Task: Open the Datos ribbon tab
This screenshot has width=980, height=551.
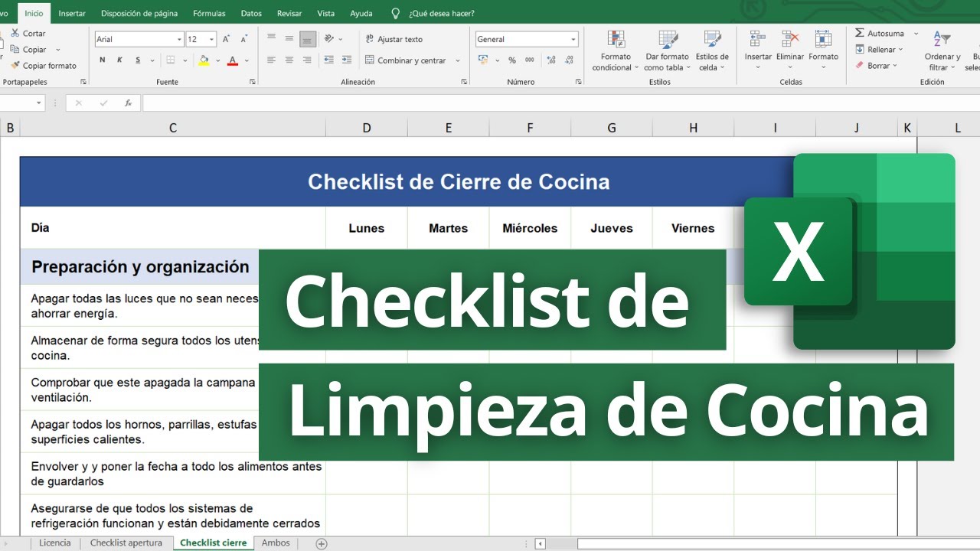Action: (x=251, y=13)
